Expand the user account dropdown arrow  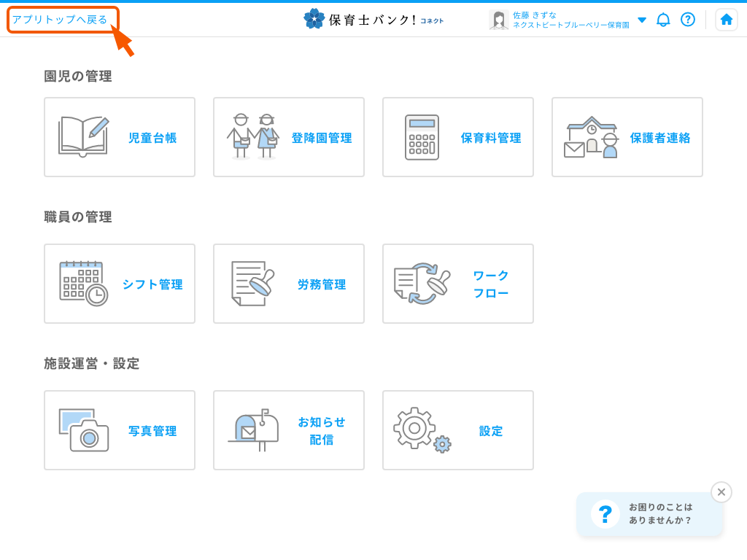[641, 20]
